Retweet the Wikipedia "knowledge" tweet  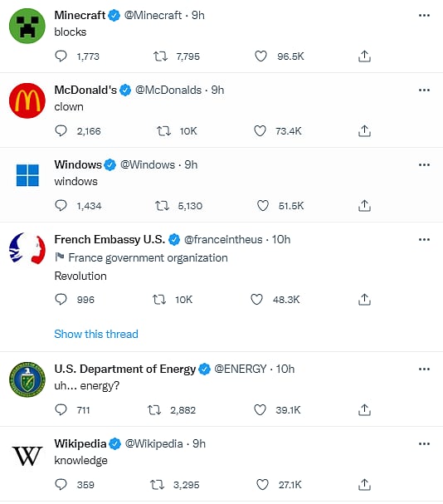click(157, 485)
